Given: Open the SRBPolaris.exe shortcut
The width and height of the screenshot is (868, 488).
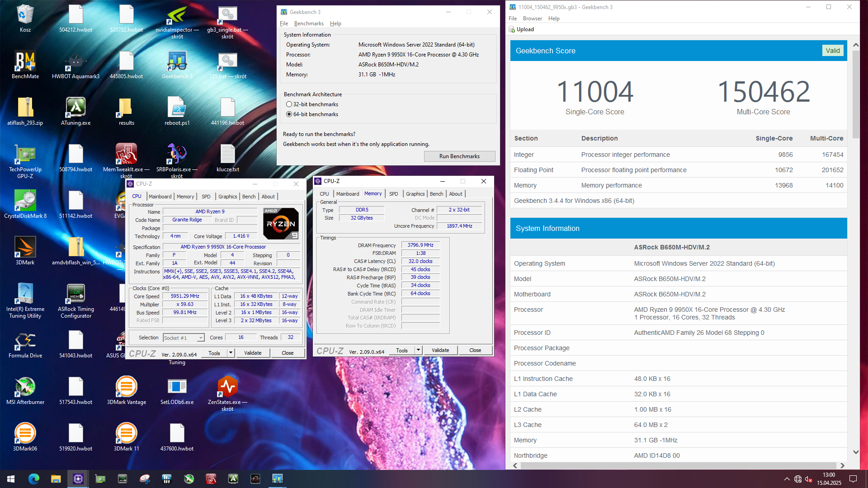Looking at the screenshot, I should [177, 161].
